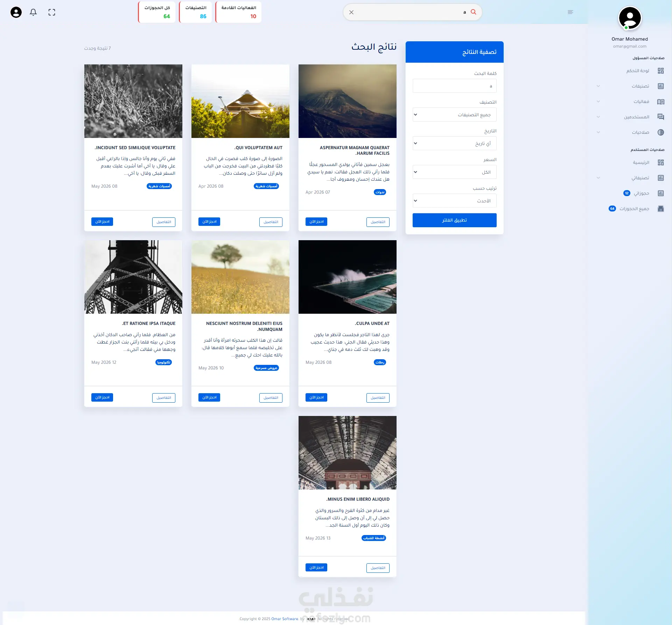672x625 pixels.
Task: Click the المستخدمين chat icon
Action: tap(661, 117)
